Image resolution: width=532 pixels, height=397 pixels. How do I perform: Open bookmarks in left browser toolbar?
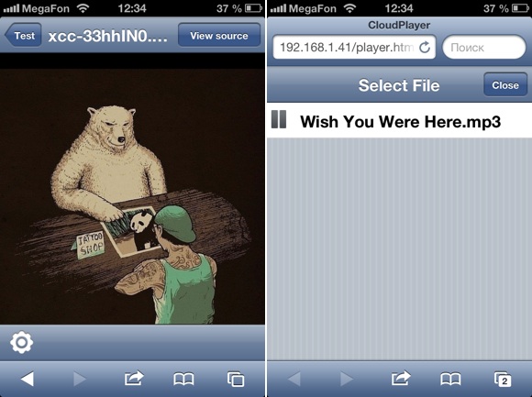183,379
